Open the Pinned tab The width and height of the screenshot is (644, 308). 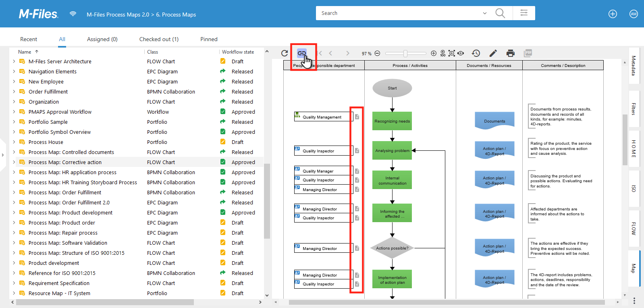209,39
